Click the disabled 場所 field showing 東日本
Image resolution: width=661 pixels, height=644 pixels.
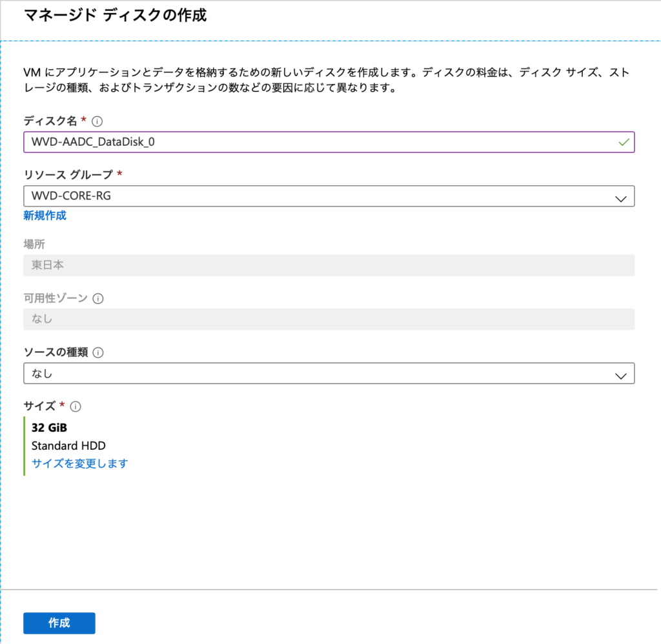[329, 265]
